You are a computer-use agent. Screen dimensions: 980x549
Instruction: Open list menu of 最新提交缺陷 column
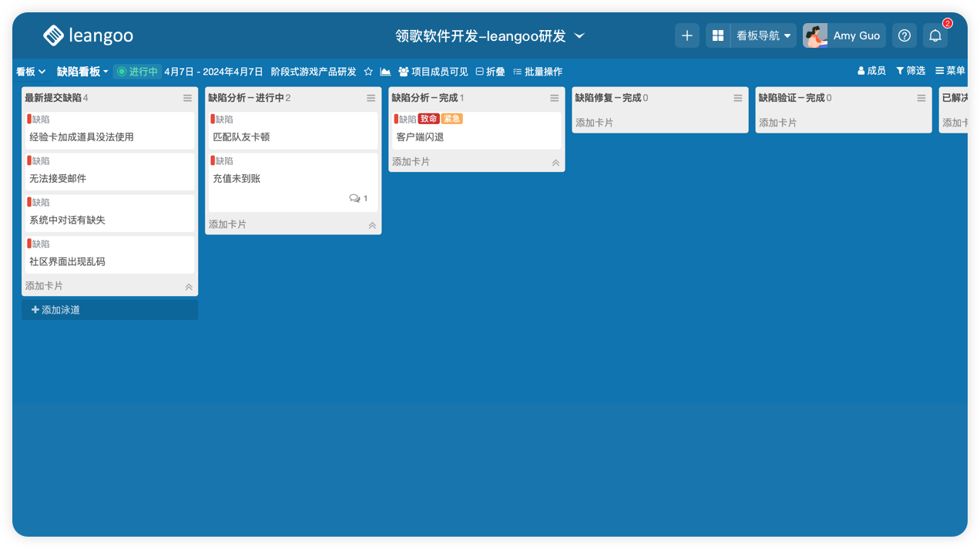tap(187, 98)
